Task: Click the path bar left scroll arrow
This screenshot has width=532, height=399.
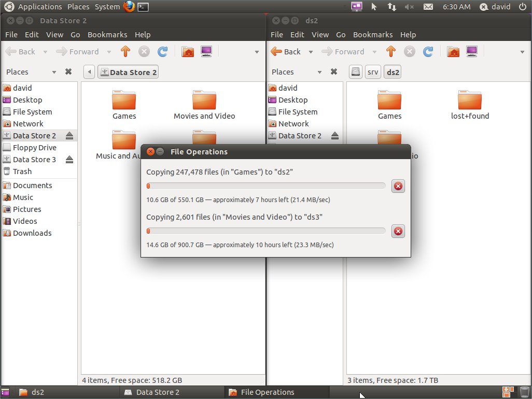Action: (89, 72)
